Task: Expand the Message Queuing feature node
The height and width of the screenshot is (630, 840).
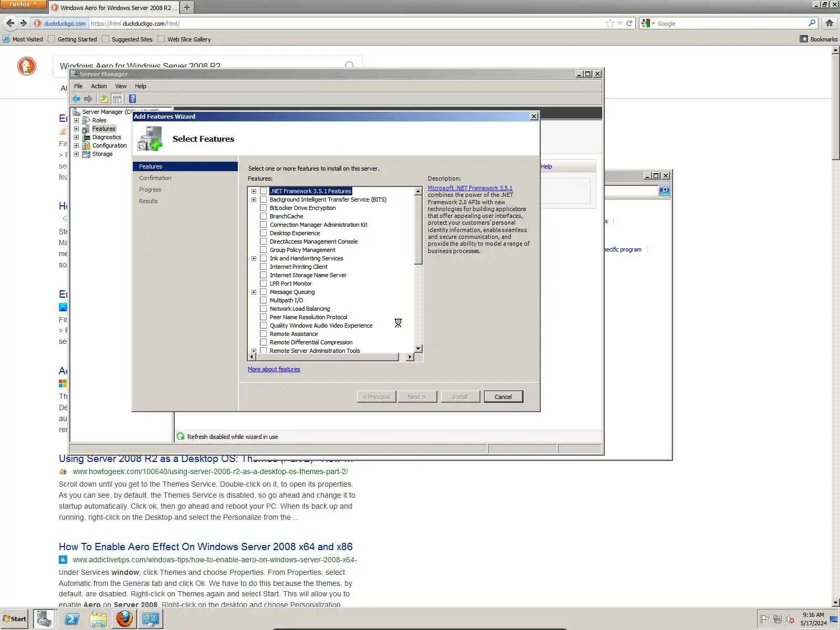Action: coord(254,292)
